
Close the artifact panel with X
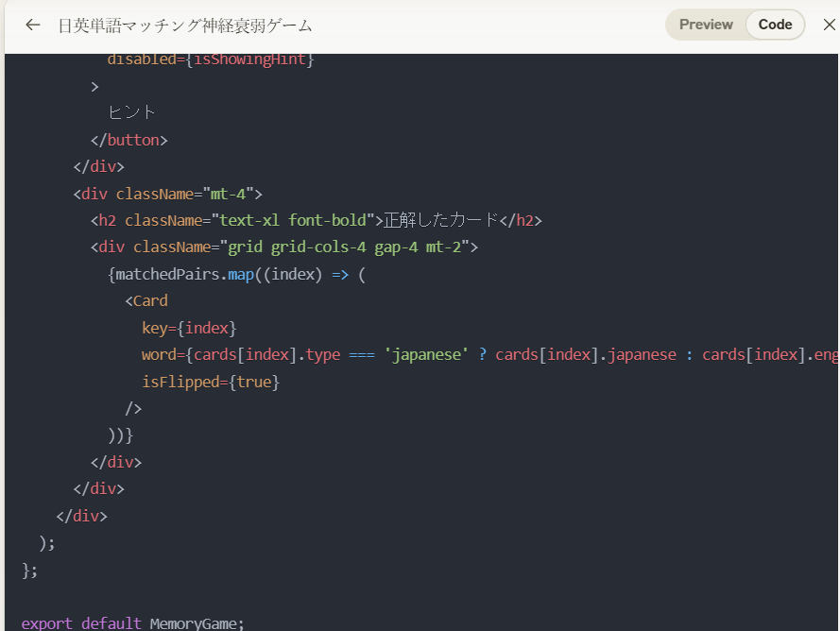pos(829,25)
